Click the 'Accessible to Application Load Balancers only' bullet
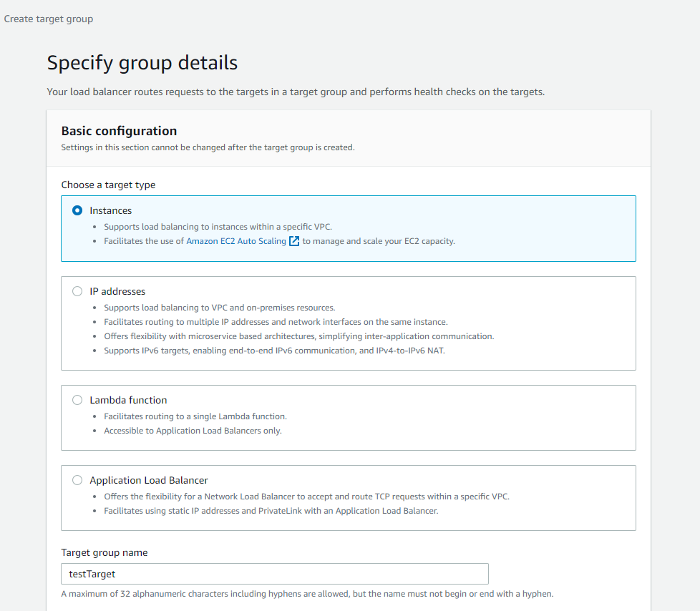Image resolution: width=700 pixels, height=611 pixels. point(193,431)
